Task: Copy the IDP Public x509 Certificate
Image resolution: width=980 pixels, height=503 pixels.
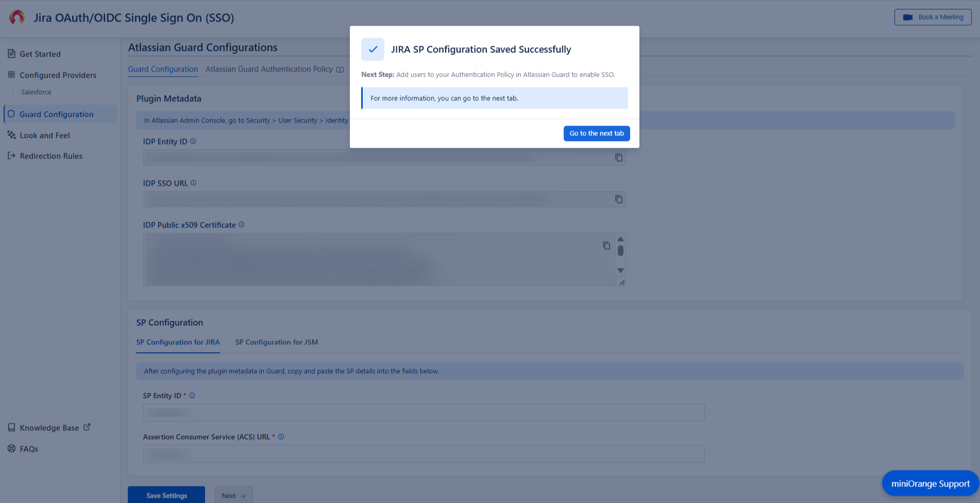Action: click(x=606, y=246)
